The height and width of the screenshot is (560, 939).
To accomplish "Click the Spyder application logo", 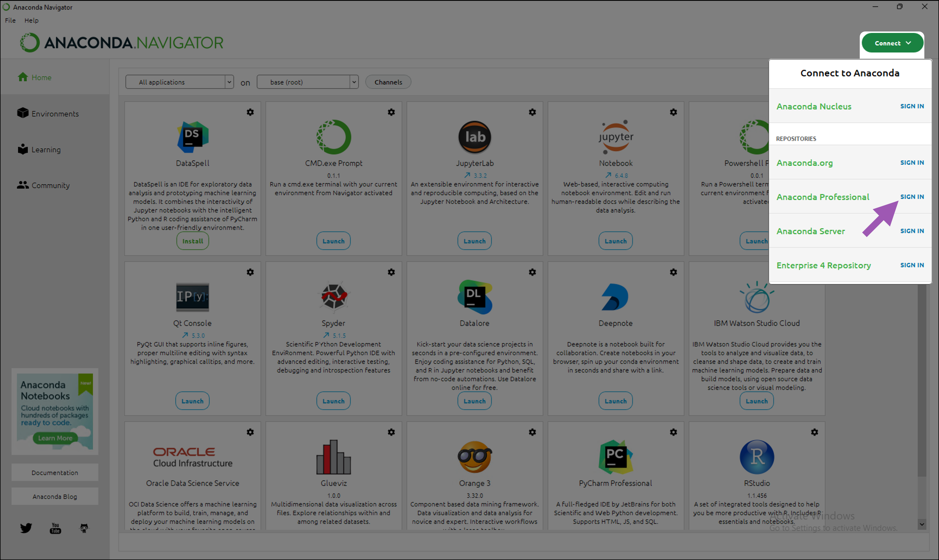I will pyautogui.click(x=334, y=297).
